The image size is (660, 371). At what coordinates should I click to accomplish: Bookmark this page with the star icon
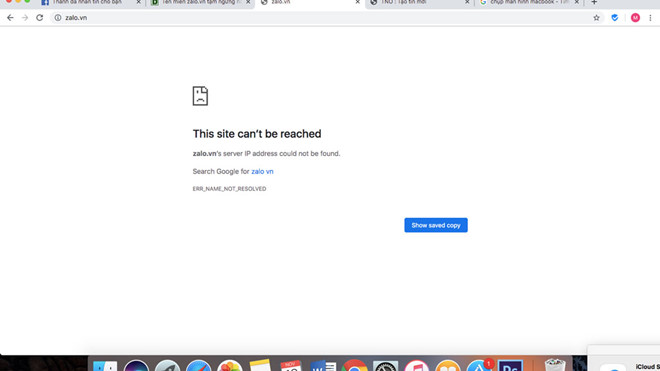(596, 18)
